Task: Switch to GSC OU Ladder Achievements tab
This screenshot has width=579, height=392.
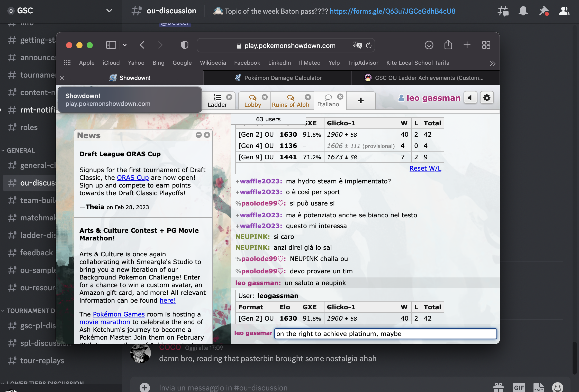Action: tap(426, 78)
